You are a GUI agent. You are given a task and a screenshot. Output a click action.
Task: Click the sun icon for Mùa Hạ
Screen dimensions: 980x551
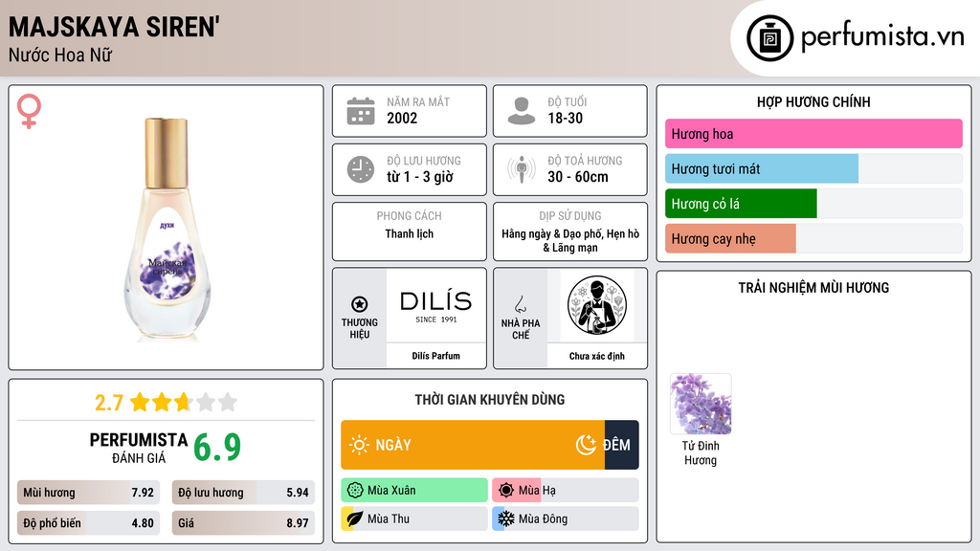click(506, 491)
